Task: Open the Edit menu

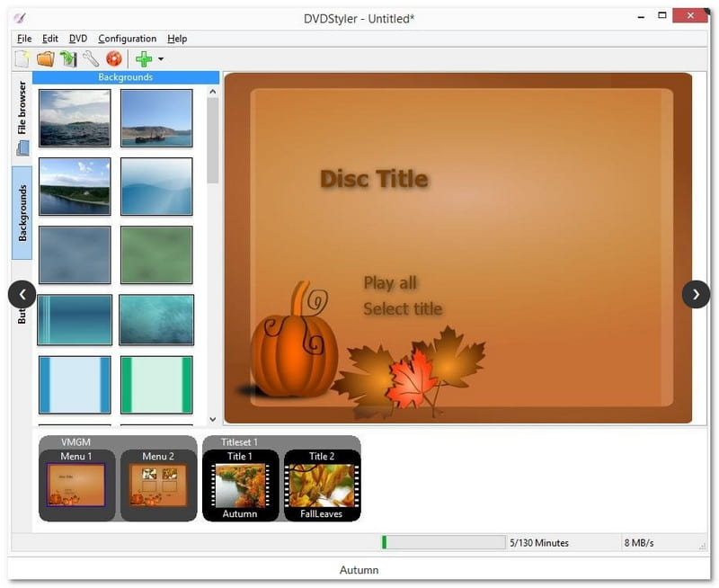Action: [50, 39]
